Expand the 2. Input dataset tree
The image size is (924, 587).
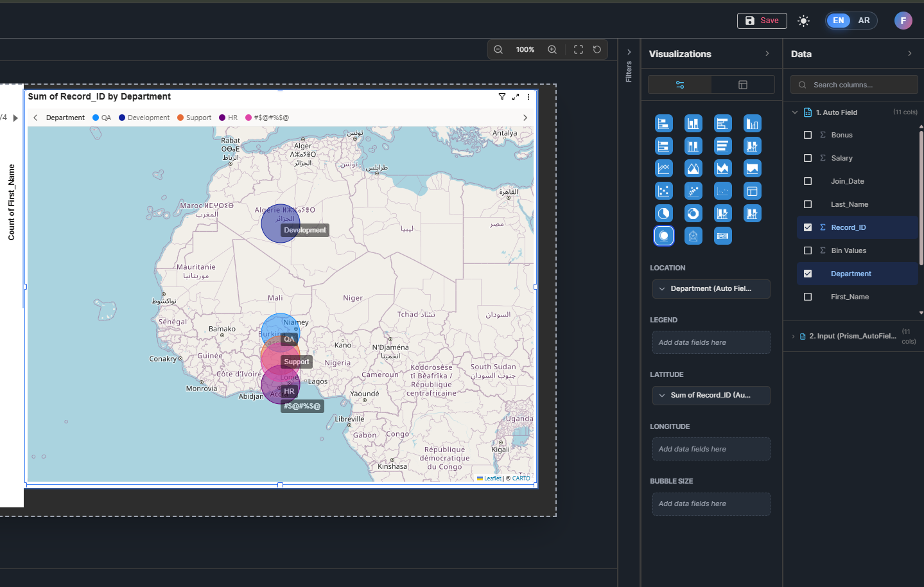click(793, 337)
